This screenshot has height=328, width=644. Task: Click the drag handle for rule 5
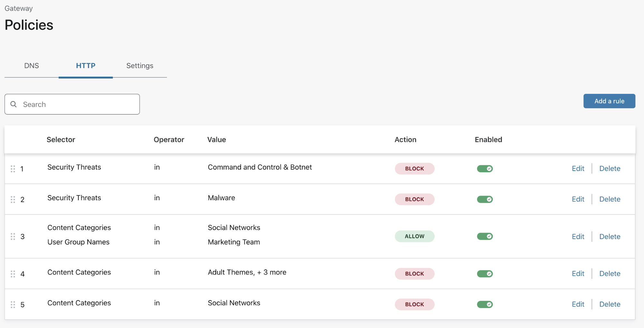(13, 305)
